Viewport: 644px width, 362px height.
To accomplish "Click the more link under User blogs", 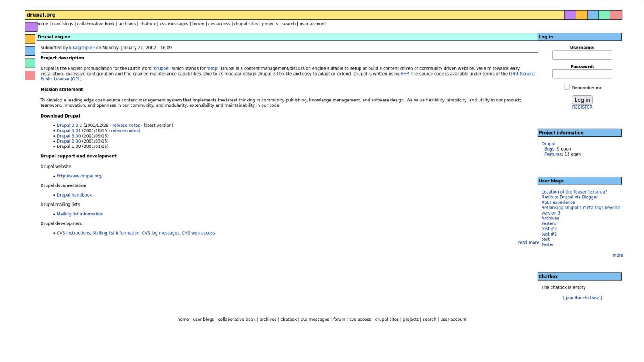I will (x=618, y=255).
